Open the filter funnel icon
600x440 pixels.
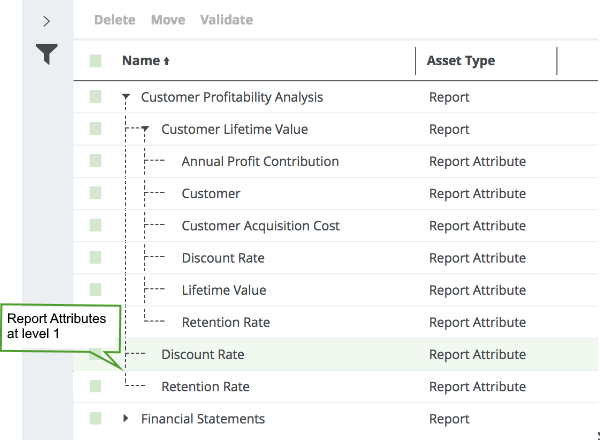coord(47,55)
